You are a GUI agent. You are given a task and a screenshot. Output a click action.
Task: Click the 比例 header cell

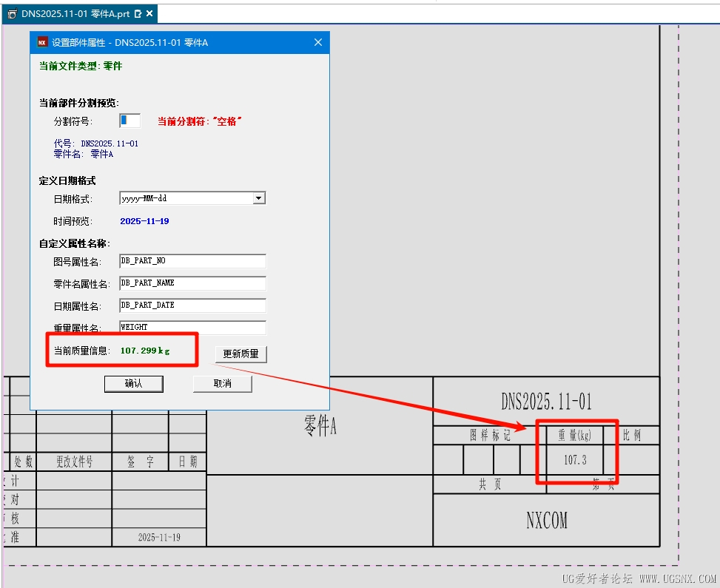(x=632, y=435)
